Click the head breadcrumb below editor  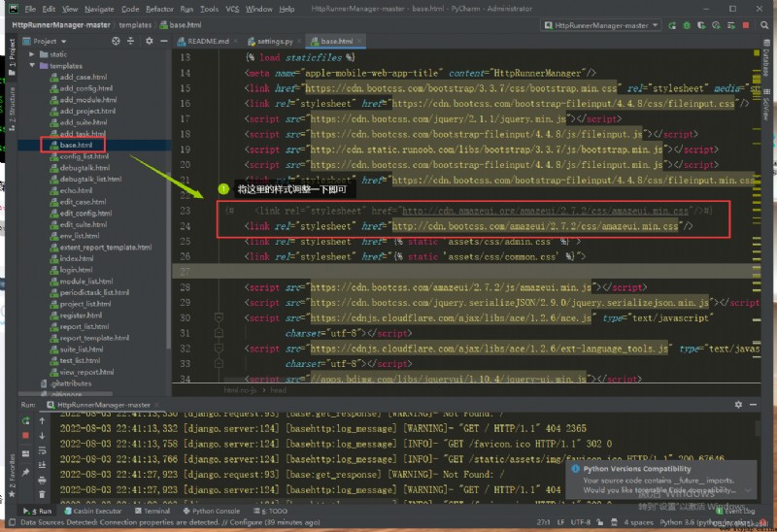pyautogui.click(x=278, y=390)
